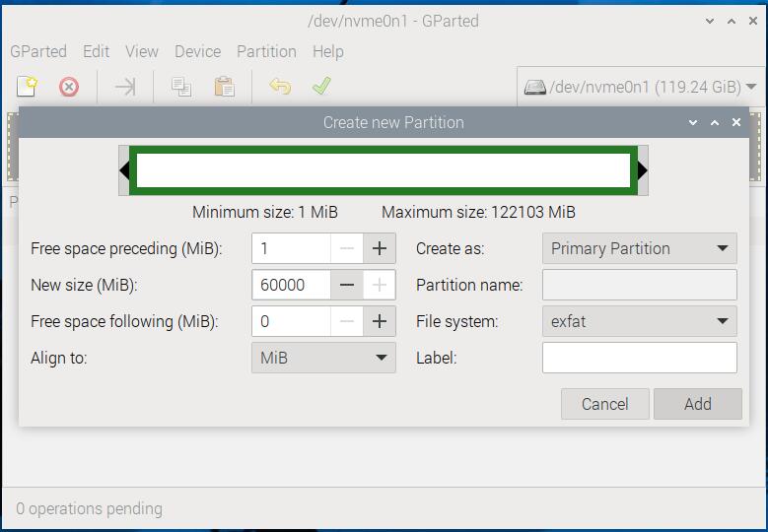Open the View menu
The image size is (768, 532).
pyautogui.click(x=142, y=51)
